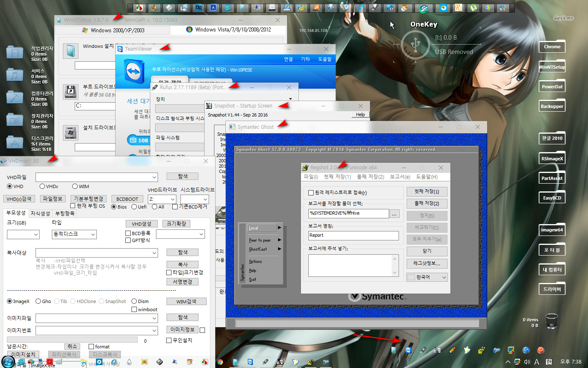Show hidden tray icons chevron

[508, 362]
